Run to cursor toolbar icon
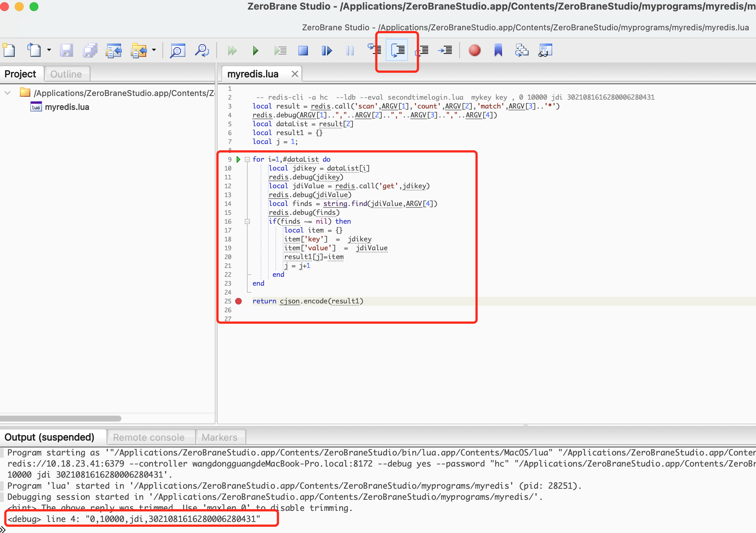The height and width of the screenshot is (533, 756). click(x=445, y=50)
